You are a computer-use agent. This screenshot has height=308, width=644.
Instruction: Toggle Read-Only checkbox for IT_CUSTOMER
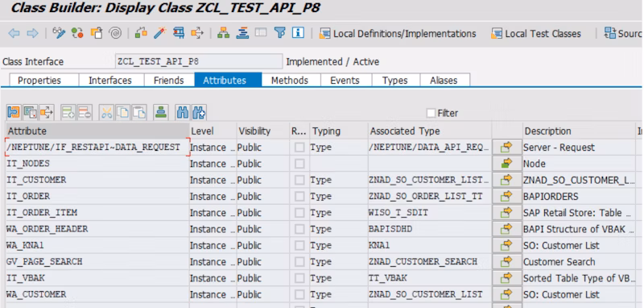[x=299, y=180]
